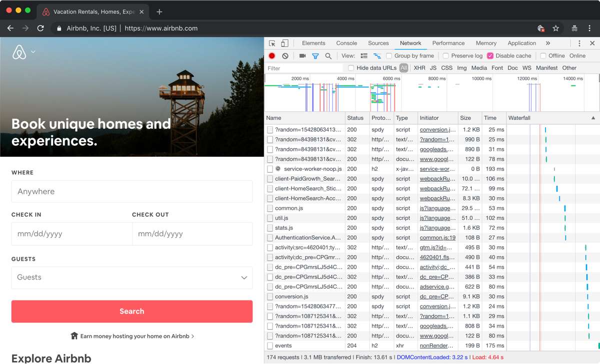Stop recording the network log
Screen dimensions: 600x364
(x=272, y=56)
